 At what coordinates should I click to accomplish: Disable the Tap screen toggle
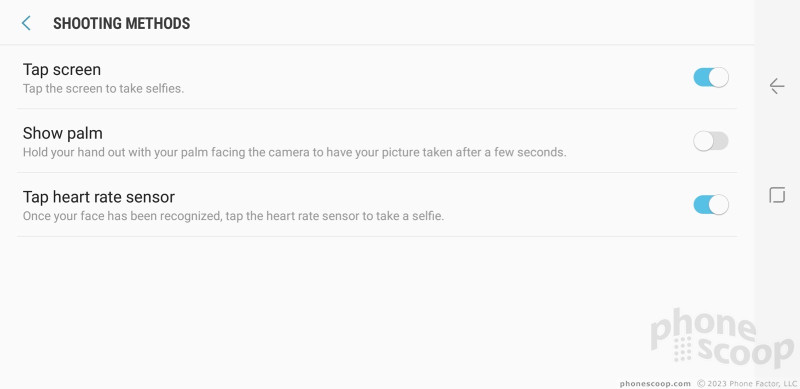point(711,78)
